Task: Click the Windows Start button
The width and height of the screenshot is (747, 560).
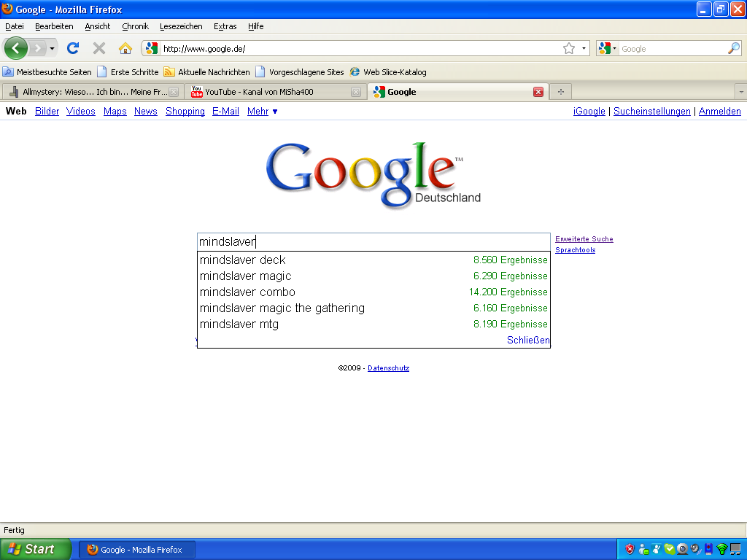Action: 35,549
